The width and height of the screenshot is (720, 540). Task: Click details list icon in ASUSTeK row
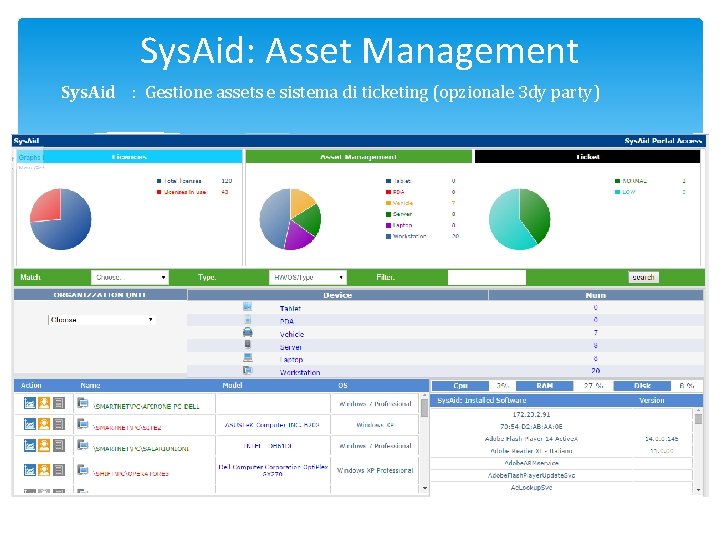[59, 424]
